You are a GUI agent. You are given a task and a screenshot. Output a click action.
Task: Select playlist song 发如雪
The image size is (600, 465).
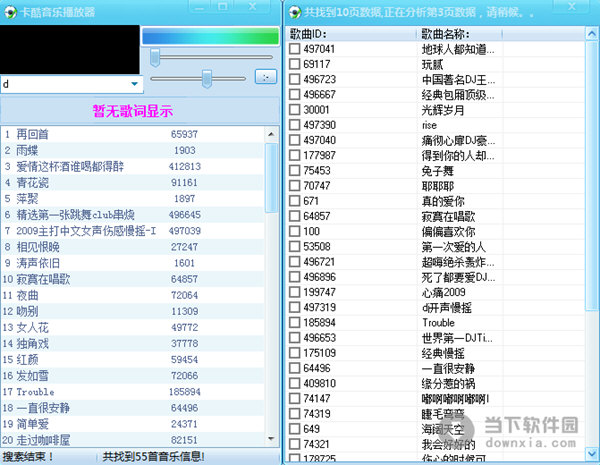[132, 375]
